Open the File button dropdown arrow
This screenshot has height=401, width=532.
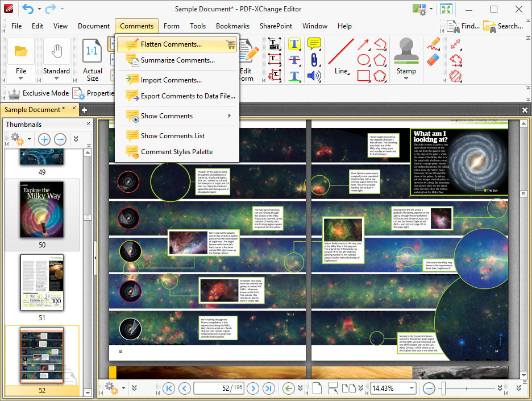pyautogui.click(x=20, y=78)
